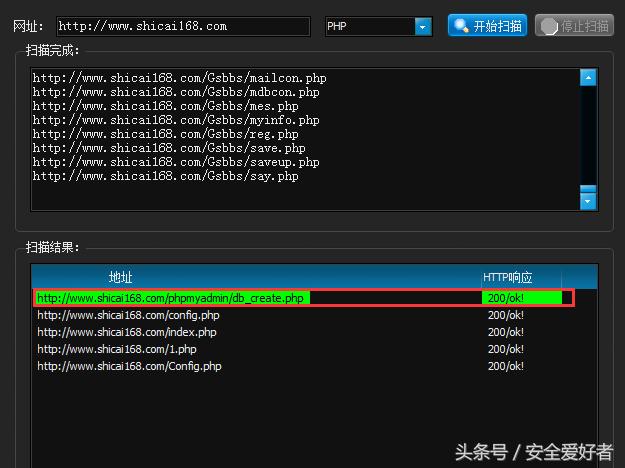Click the Gsbbs/mailcon.php log line
This screenshot has width=625, height=468.
point(179,78)
